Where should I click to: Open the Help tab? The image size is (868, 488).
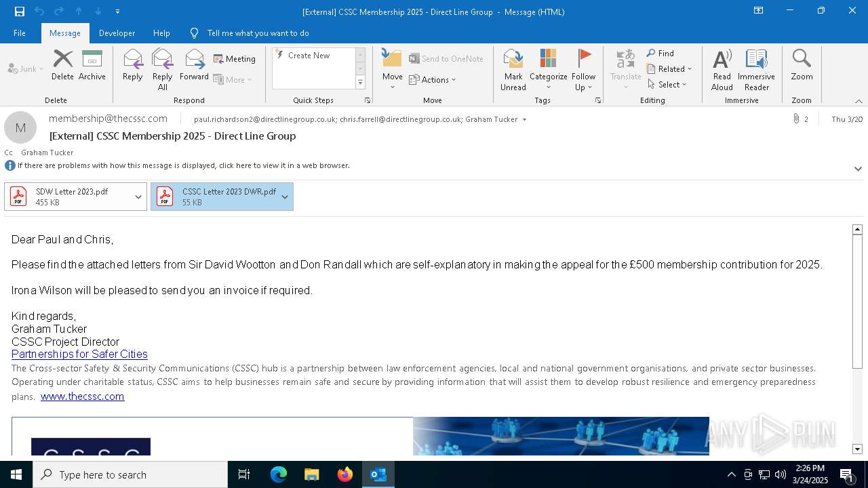pos(161,33)
